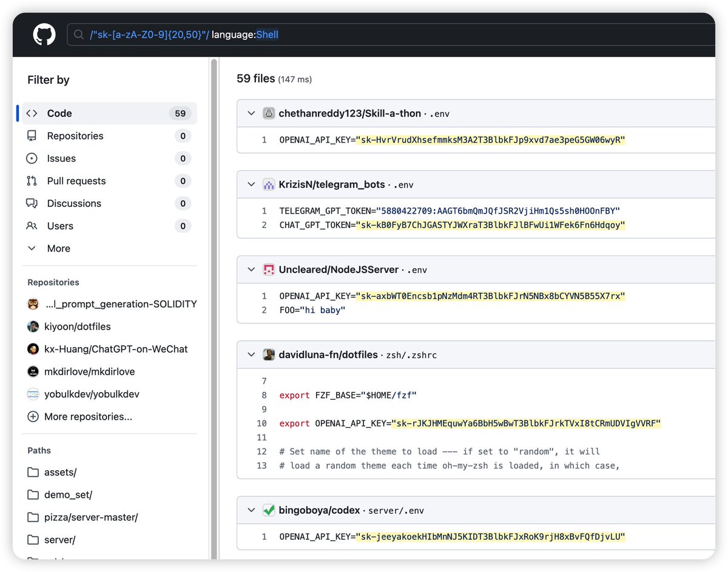Screen dimensions: 728x572
Task: Click the chethanreddy123 avatar icon
Action: 269,113
